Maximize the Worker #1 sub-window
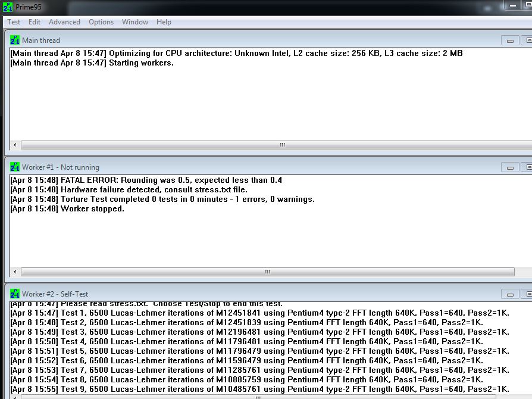 pos(527,167)
